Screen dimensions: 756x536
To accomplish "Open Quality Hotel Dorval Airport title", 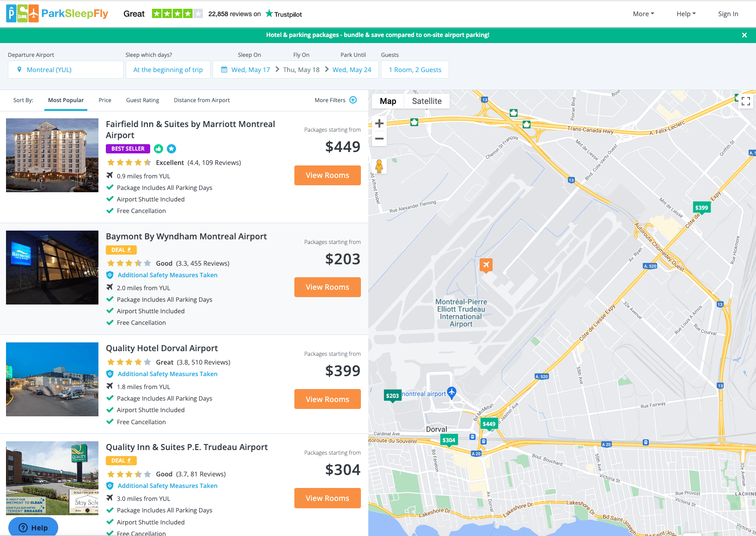I will [x=162, y=348].
